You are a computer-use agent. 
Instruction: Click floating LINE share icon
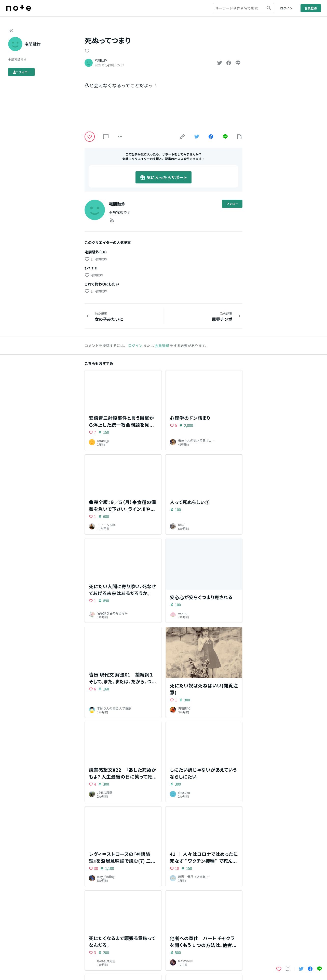pyautogui.click(x=319, y=969)
